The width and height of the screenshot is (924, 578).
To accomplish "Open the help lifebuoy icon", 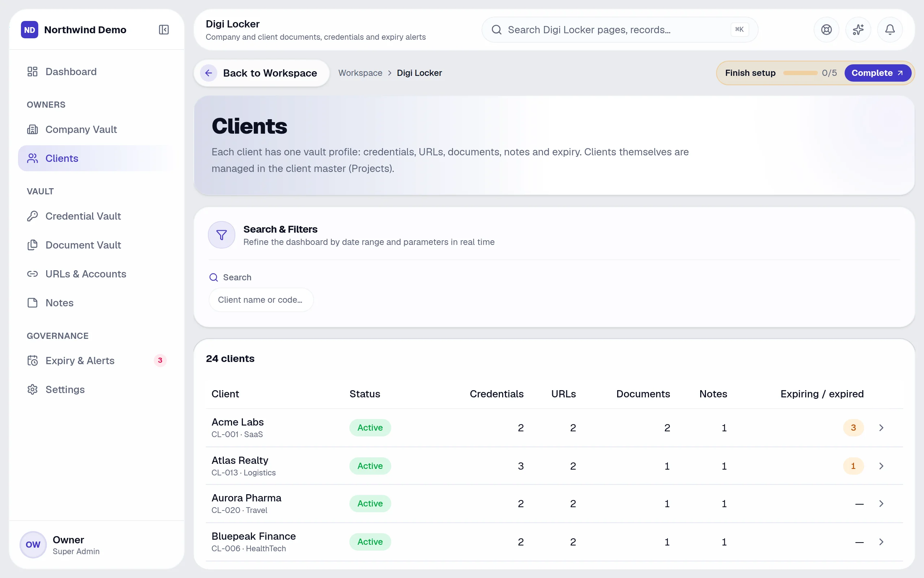I will [826, 29].
